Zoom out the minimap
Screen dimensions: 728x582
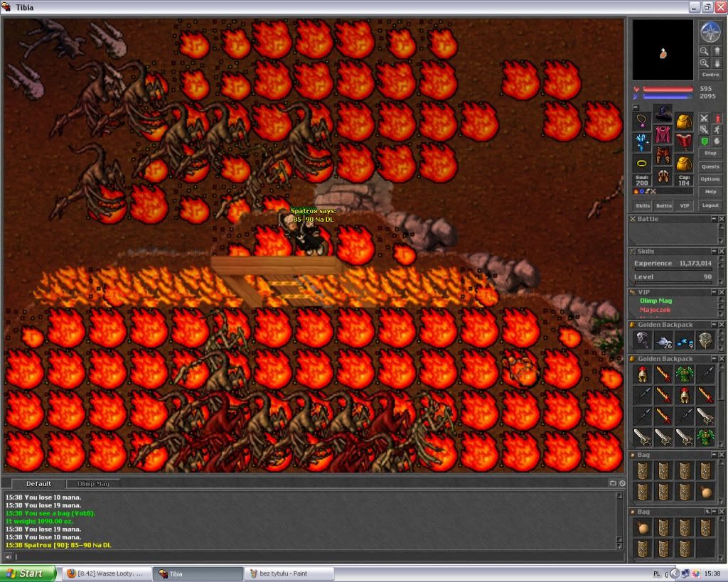click(704, 51)
